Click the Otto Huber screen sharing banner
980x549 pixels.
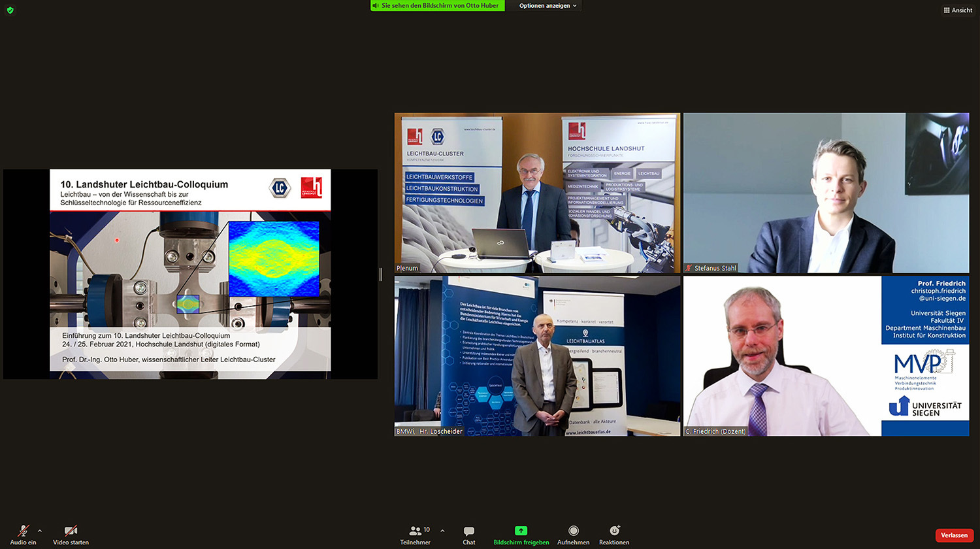coord(436,6)
